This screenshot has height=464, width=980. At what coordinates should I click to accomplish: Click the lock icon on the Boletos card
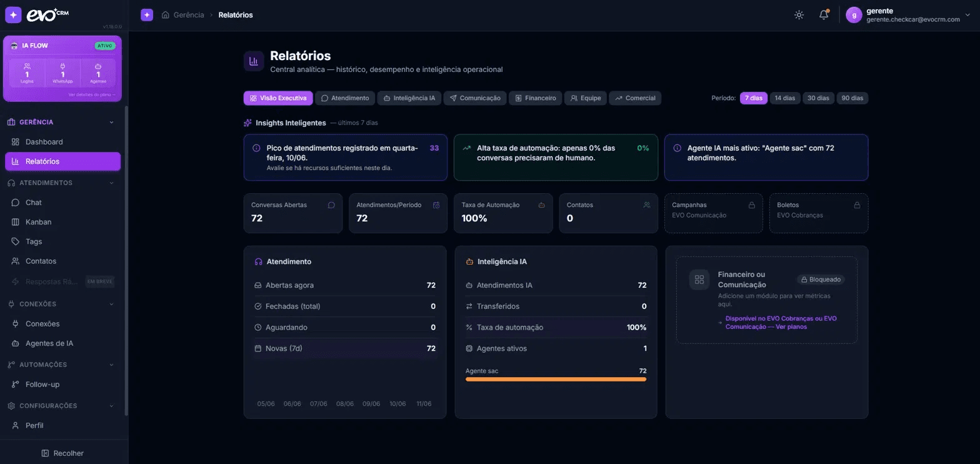pyautogui.click(x=857, y=205)
